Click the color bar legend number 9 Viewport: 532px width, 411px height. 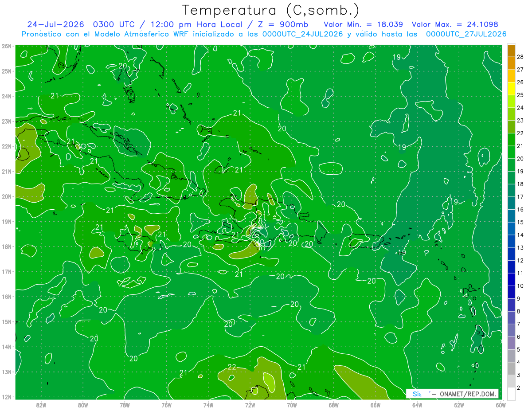(x=519, y=299)
